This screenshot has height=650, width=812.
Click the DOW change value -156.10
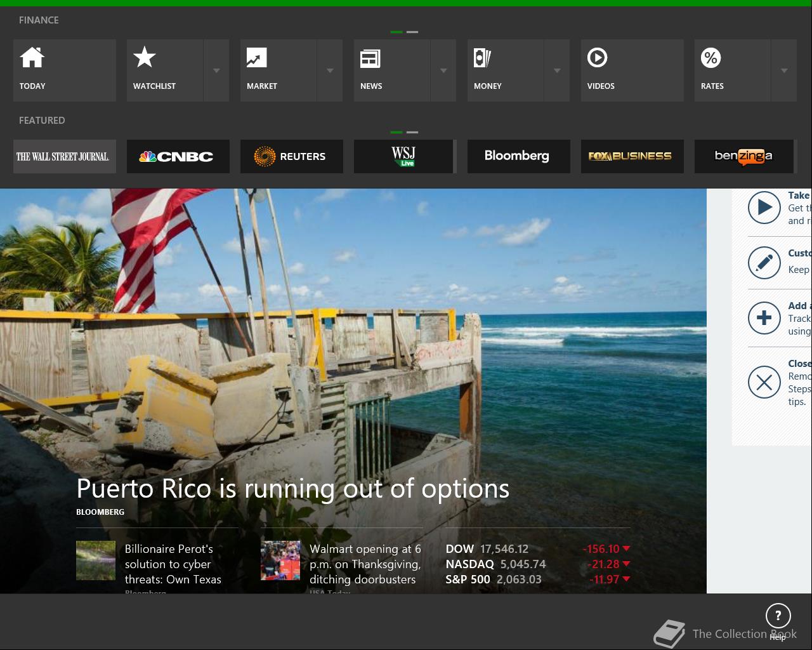click(601, 549)
